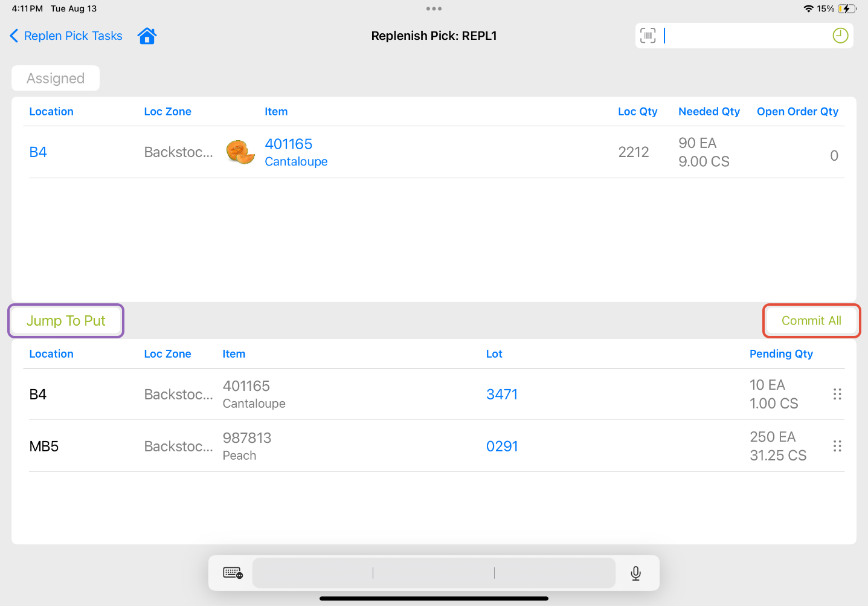
Task: Open location B4 link in top table
Action: coord(38,152)
